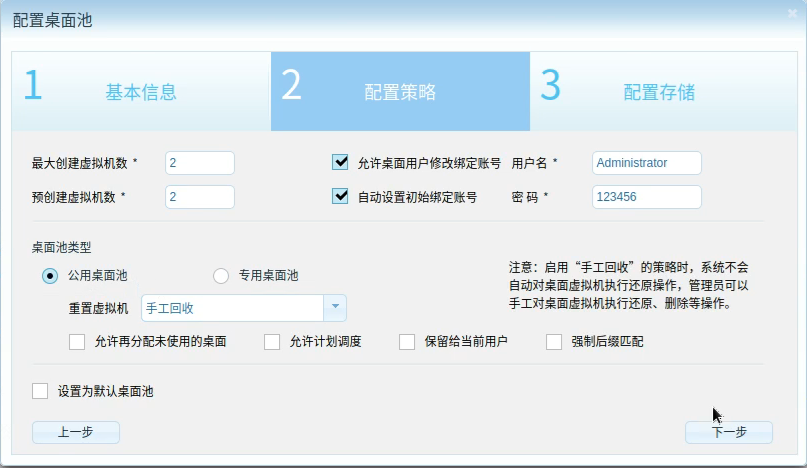Image resolution: width=807 pixels, height=468 pixels.
Task: Uncheck 自动设置初始绑定账号 checkbox
Action: pyautogui.click(x=340, y=197)
